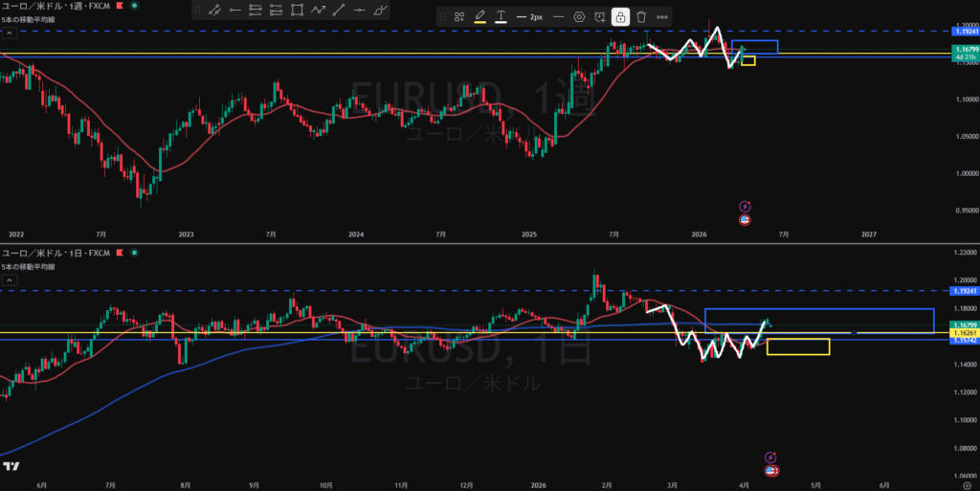The height and width of the screenshot is (491, 980).
Task: Open the line style dropdown
Action: (x=558, y=17)
